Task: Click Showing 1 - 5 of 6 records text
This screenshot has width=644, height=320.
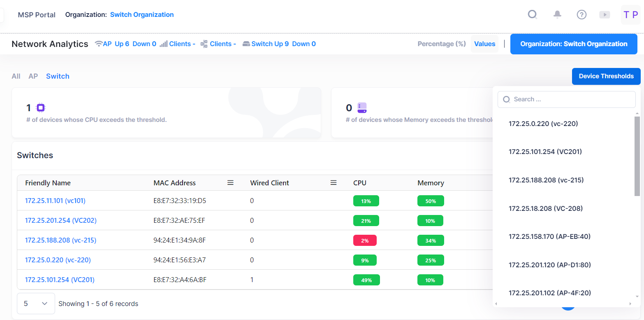Action: pos(98,304)
